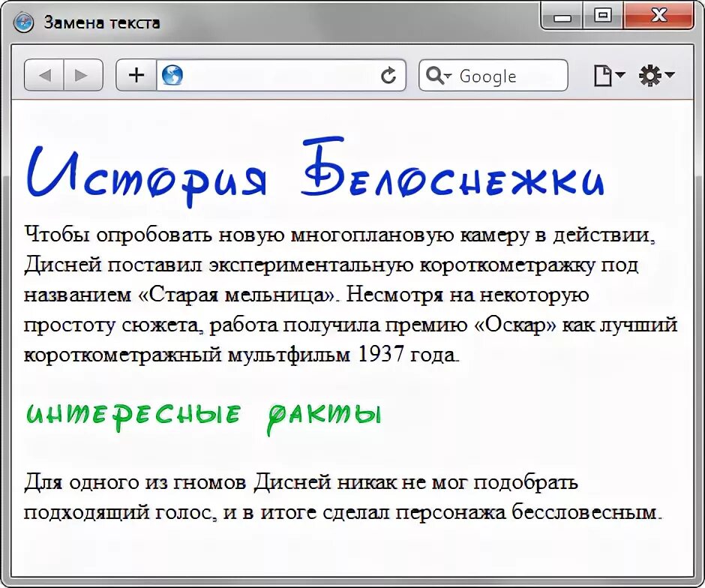Go forward with the right arrow button
The image size is (705, 588).
tap(83, 75)
